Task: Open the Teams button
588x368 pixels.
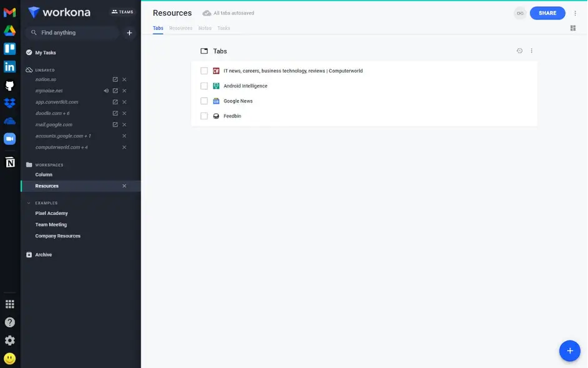Action: (122, 12)
